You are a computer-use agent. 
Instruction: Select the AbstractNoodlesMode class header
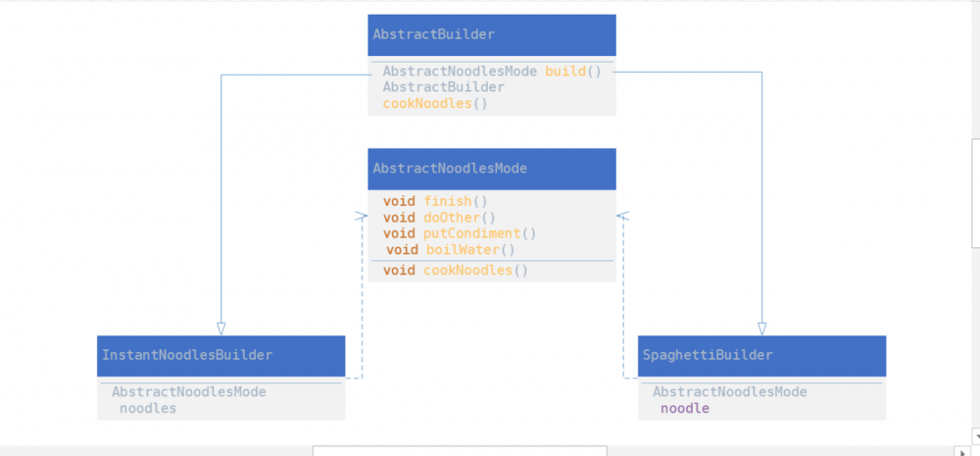[491, 169]
